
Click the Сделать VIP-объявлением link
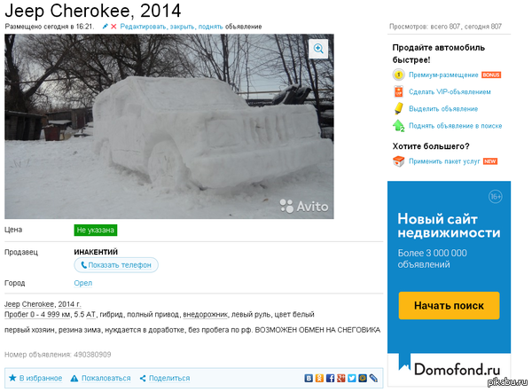point(450,92)
